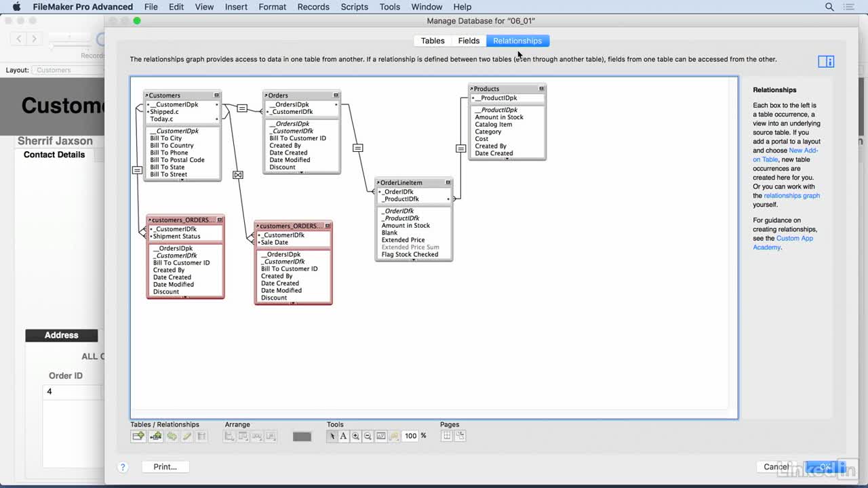Open the Apple menu
The width and height of the screenshot is (868, 488).
(17, 7)
